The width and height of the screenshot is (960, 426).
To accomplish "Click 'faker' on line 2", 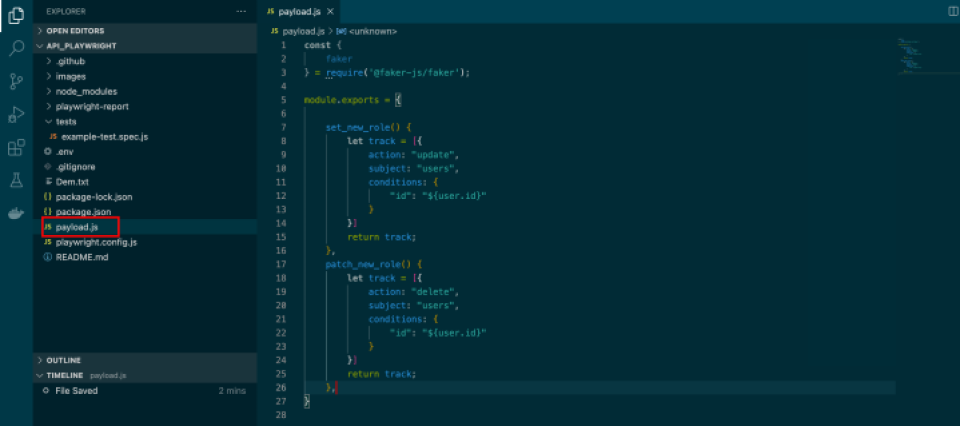I will pyautogui.click(x=339, y=59).
